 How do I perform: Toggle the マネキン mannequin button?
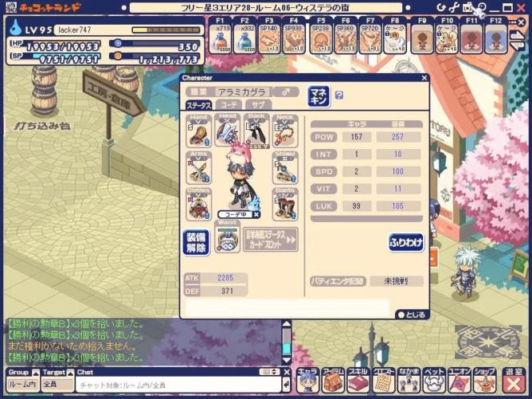pos(319,96)
